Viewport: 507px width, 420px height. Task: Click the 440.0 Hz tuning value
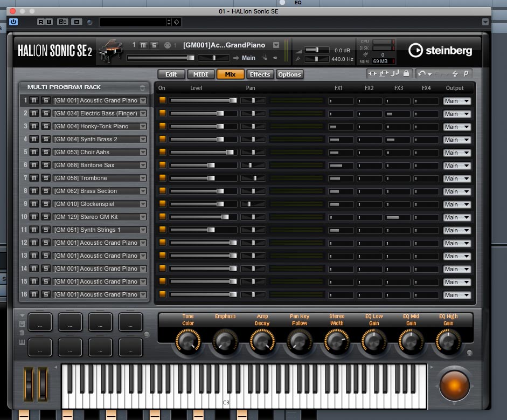point(342,59)
